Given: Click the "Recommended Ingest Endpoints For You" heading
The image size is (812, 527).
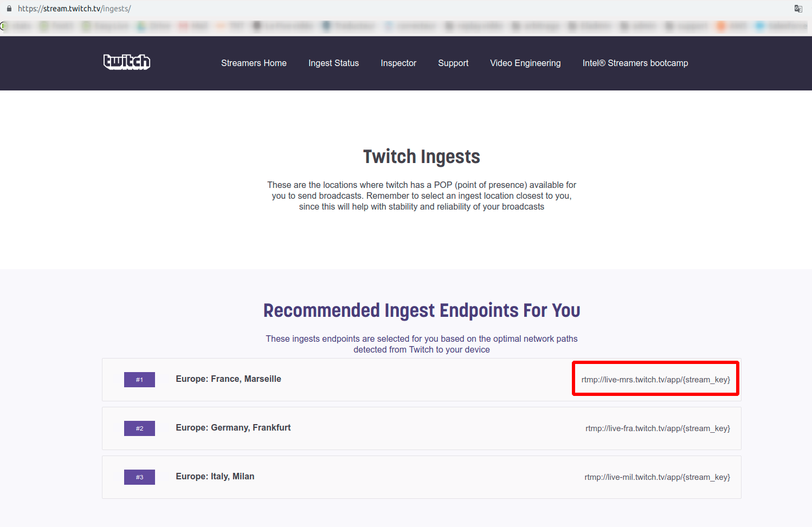Looking at the screenshot, I should (422, 310).
